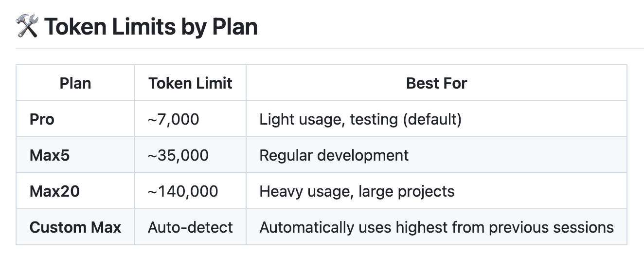Select the Plan column header
Screen dimensions: 644x257
[x=75, y=83]
